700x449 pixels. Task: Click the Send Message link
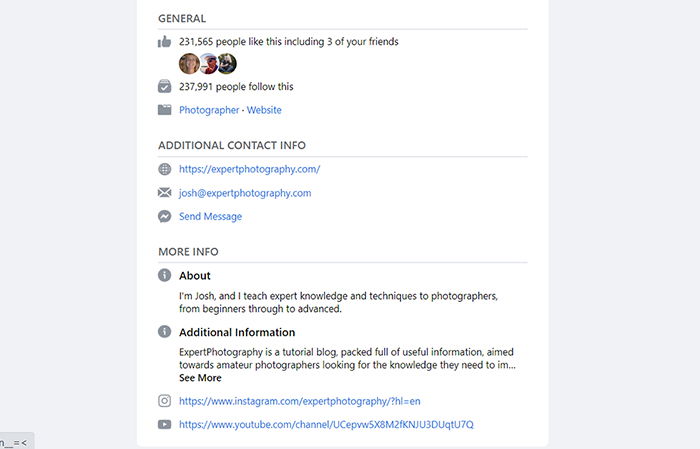tap(210, 216)
